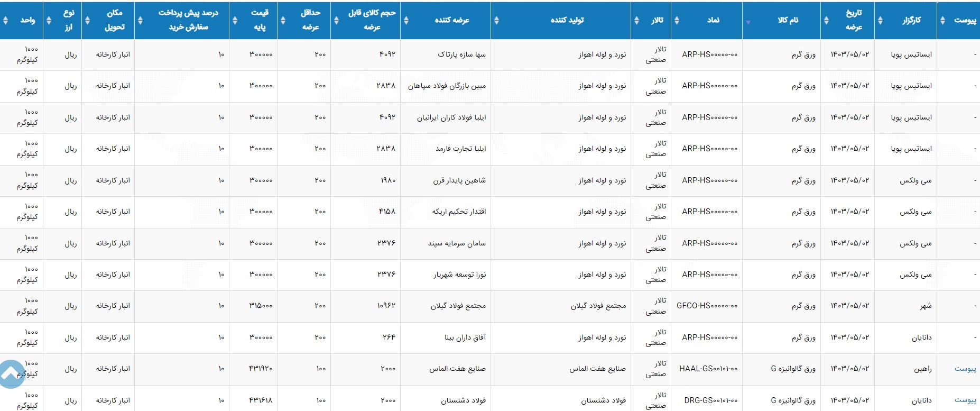Select supplier شاهین پایدار قرن cell
The height and width of the screenshot is (411, 980).
pyautogui.click(x=459, y=180)
